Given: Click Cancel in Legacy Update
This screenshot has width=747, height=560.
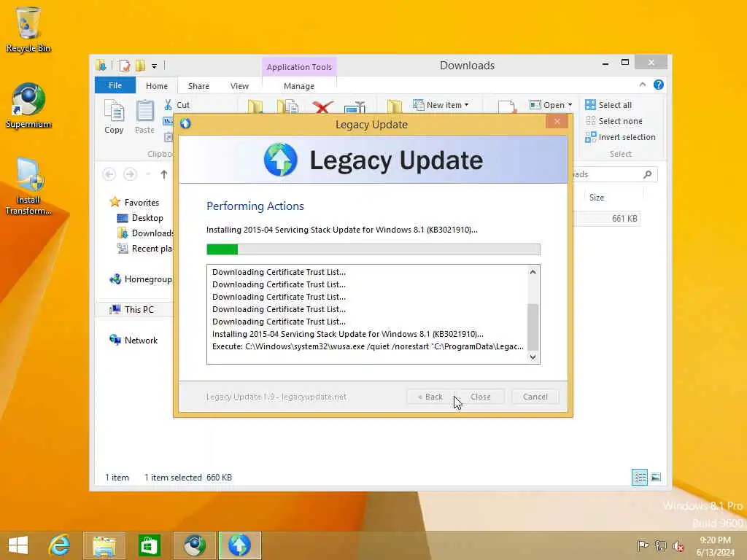Looking at the screenshot, I should pos(535,397).
